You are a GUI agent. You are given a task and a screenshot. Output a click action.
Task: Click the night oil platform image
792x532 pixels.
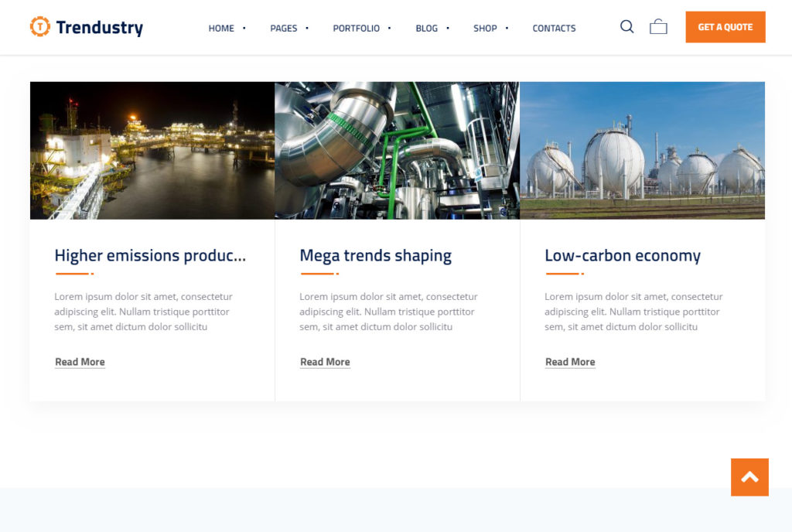tap(152, 151)
